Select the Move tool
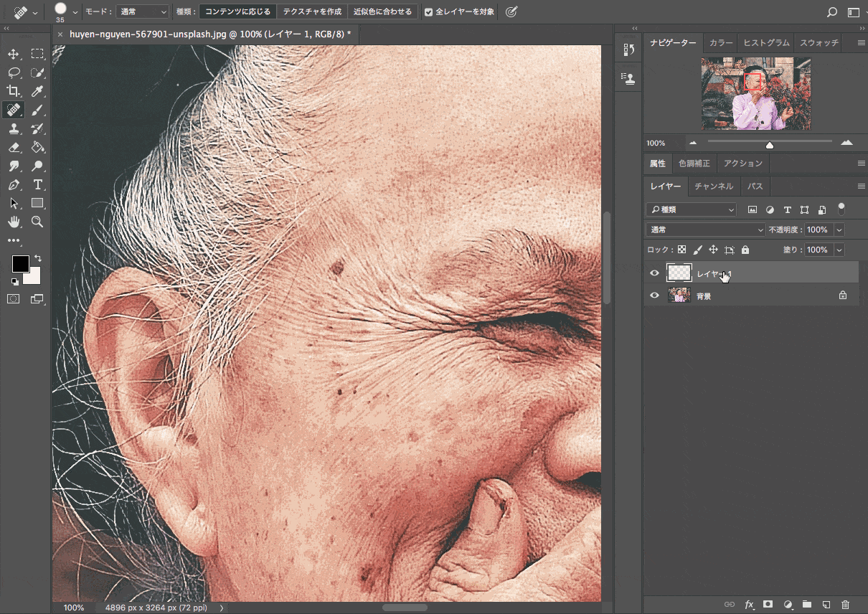Image resolution: width=868 pixels, height=614 pixels. click(14, 54)
